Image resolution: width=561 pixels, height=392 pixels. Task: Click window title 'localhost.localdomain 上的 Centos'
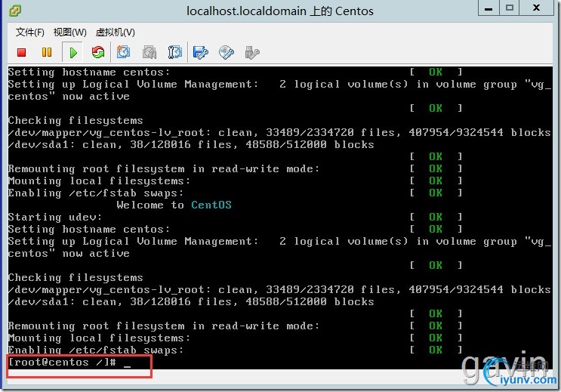(280, 11)
